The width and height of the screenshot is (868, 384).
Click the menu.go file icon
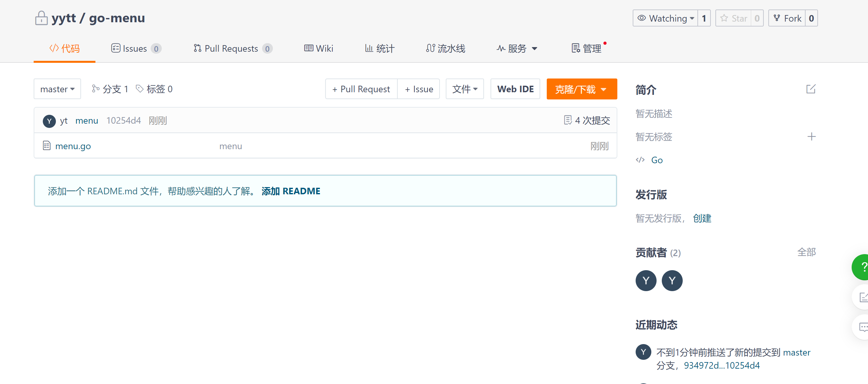pos(47,146)
